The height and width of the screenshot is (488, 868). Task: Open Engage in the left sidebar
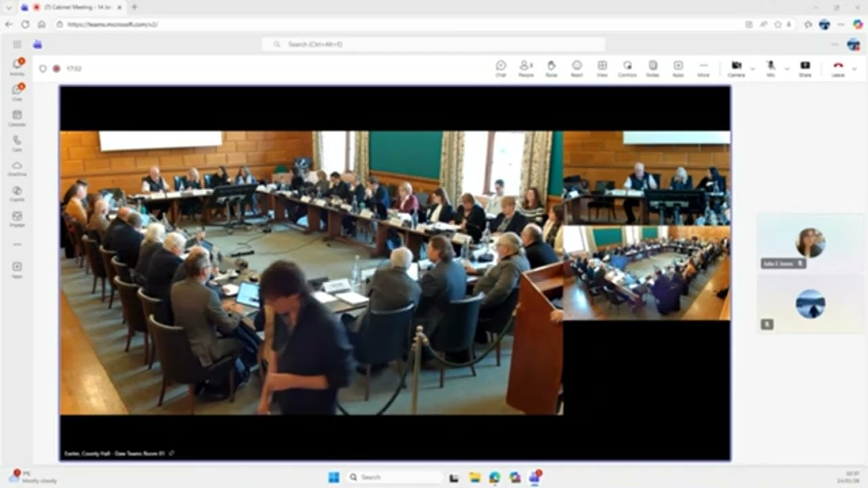(17, 218)
